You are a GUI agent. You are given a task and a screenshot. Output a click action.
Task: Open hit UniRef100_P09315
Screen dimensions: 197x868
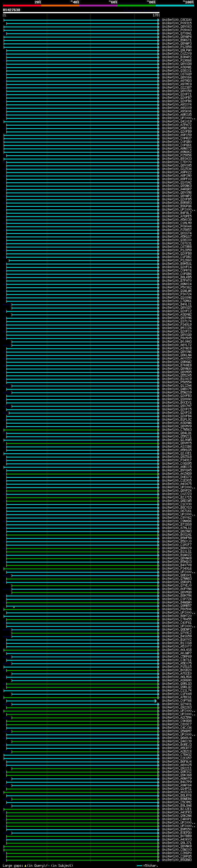point(177,23)
